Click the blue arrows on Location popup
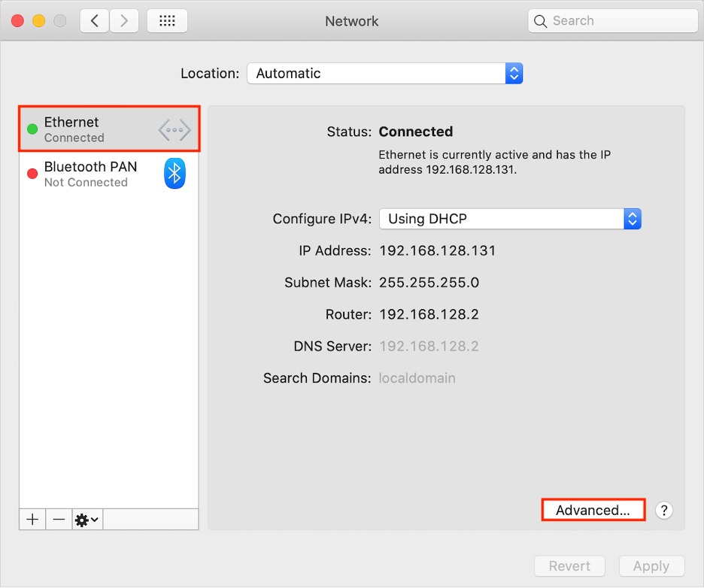The height and width of the screenshot is (588, 704). [x=514, y=73]
